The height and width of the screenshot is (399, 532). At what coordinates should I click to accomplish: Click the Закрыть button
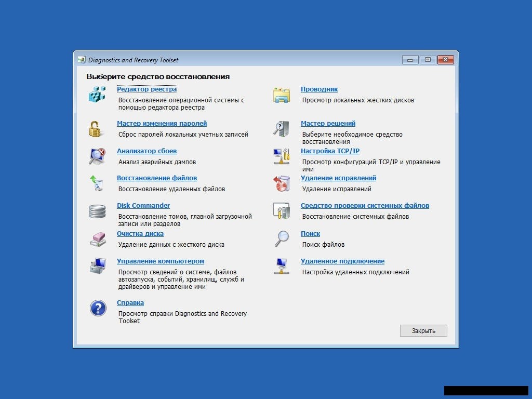pyautogui.click(x=423, y=331)
